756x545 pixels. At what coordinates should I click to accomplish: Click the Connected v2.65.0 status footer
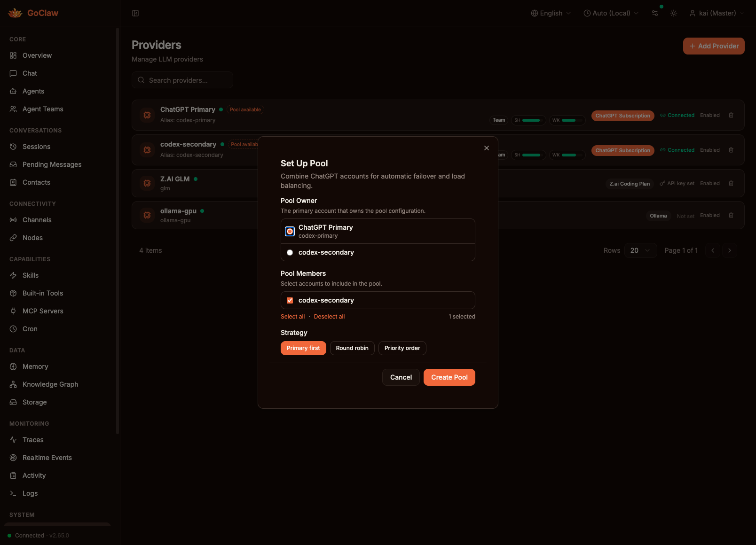tap(39, 536)
